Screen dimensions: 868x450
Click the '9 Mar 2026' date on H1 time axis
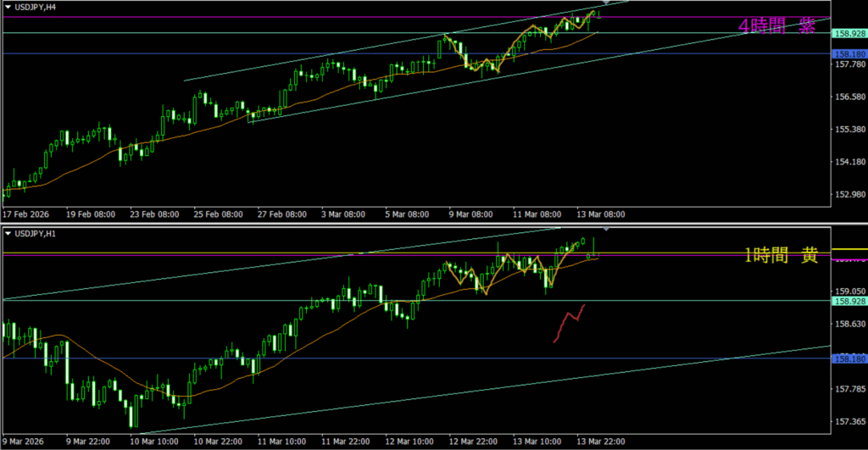[x=25, y=442]
